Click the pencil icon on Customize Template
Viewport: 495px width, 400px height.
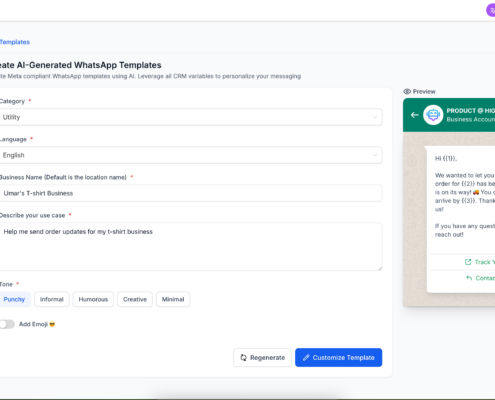306,358
